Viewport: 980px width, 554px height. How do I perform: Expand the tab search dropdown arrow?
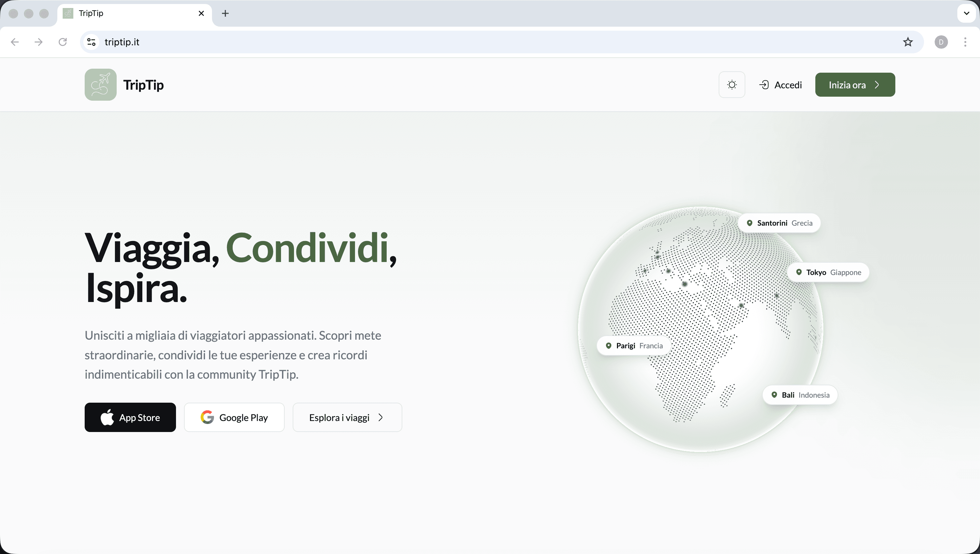coord(966,13)
